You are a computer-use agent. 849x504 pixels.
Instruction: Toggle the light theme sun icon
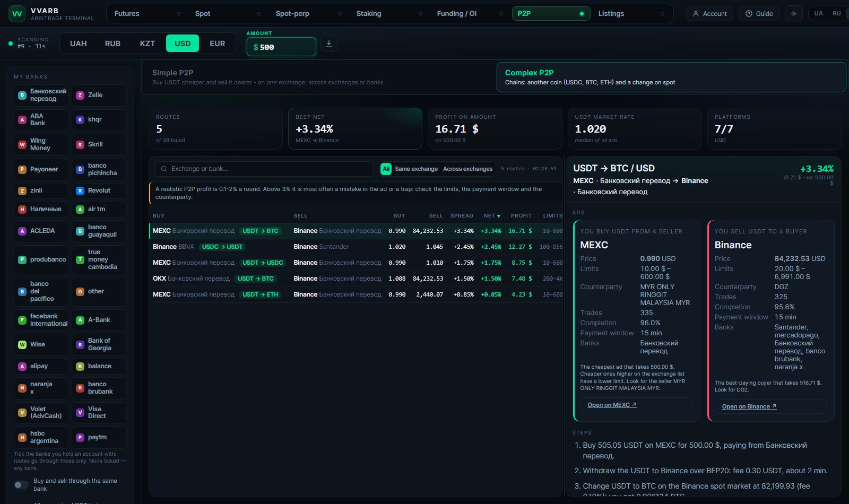[794, 14]
